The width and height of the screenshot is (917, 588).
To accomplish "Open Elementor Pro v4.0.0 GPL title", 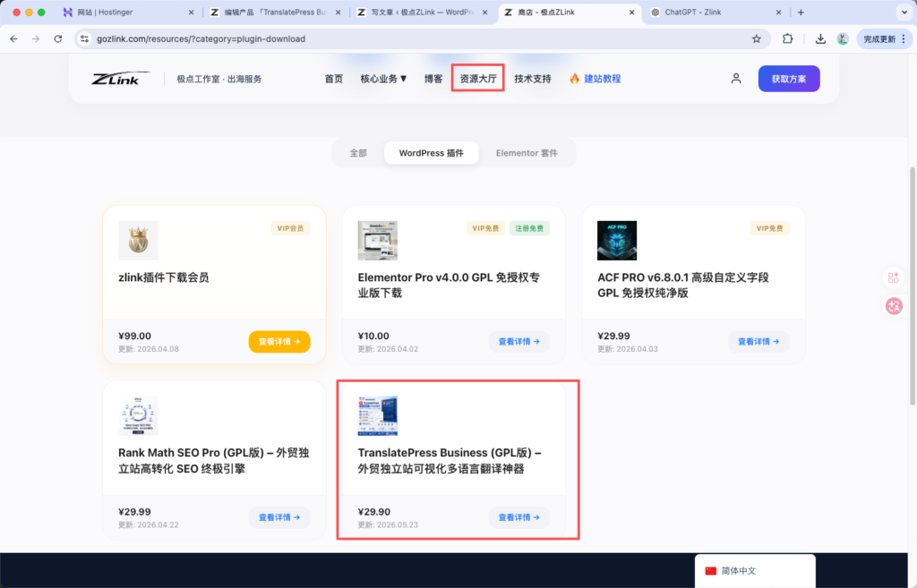I will tap(450, 285).
